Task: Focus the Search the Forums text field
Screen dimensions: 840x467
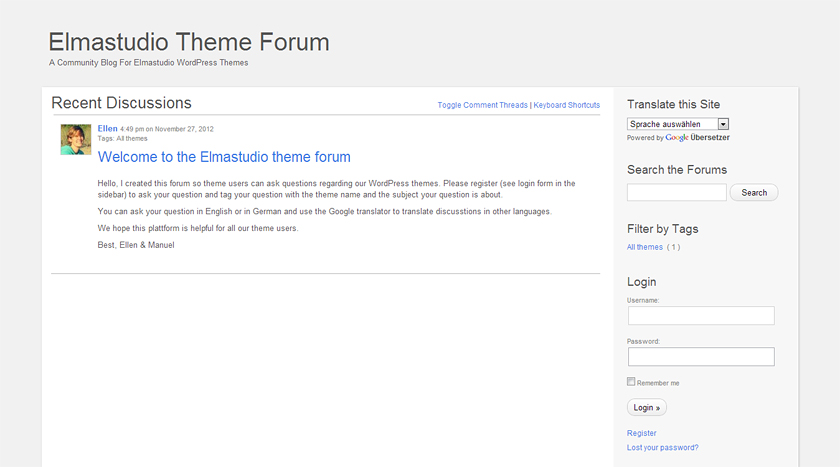Action: click(x=677, y=192)
